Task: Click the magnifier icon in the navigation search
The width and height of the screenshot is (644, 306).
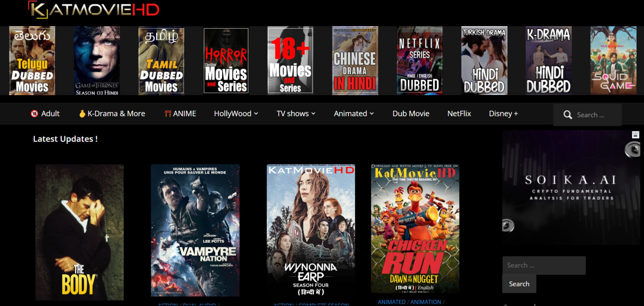Action: (x=568, y=114)
